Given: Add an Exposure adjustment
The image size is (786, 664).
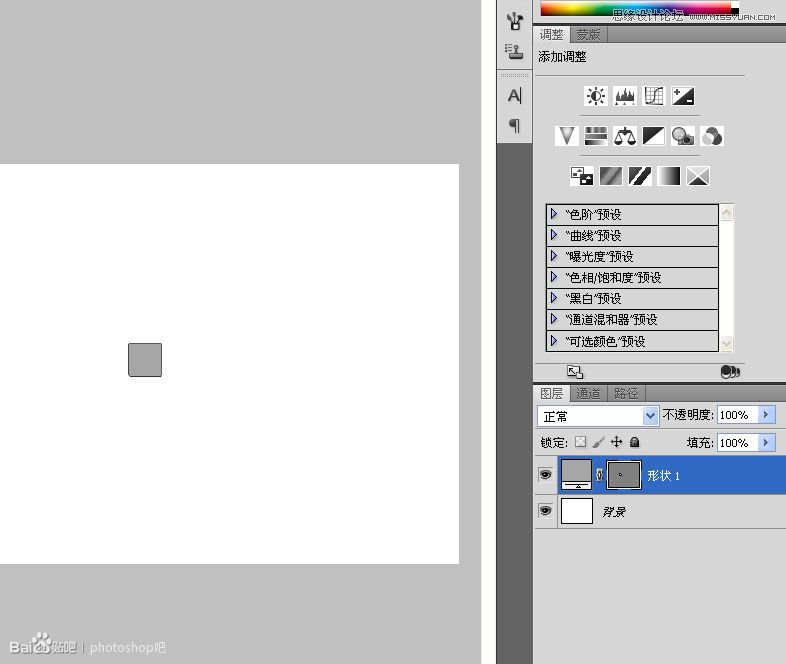Looking at the screenshot, I should pos(683,96).
